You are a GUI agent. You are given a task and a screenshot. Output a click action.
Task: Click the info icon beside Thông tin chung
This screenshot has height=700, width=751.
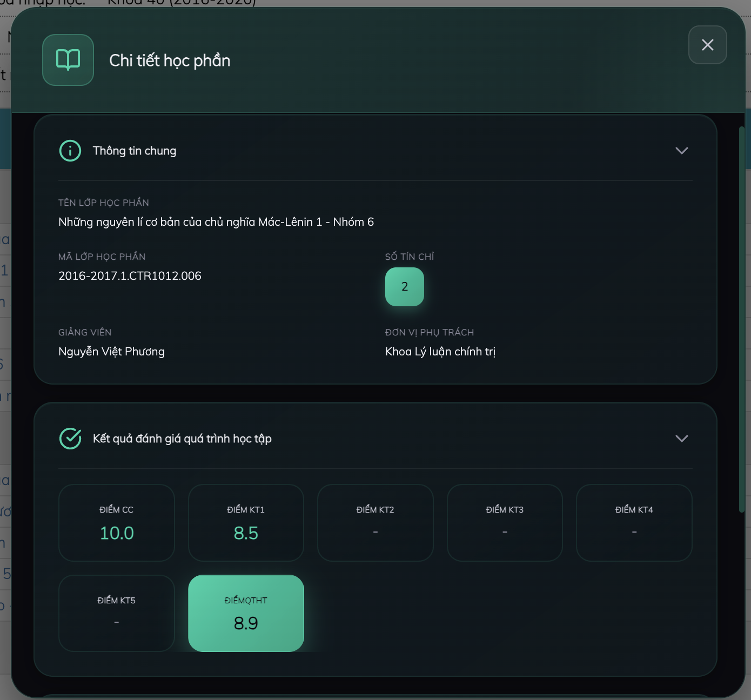[x=70, y=151]
